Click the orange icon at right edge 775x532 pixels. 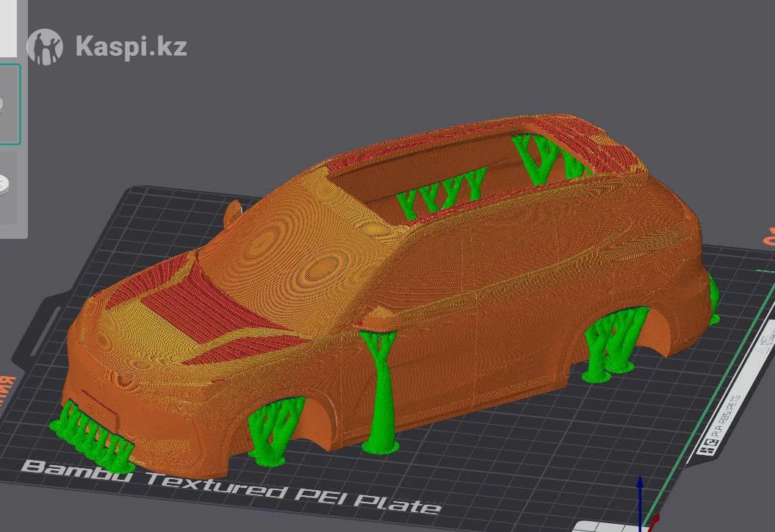click(x=769, y=237)
